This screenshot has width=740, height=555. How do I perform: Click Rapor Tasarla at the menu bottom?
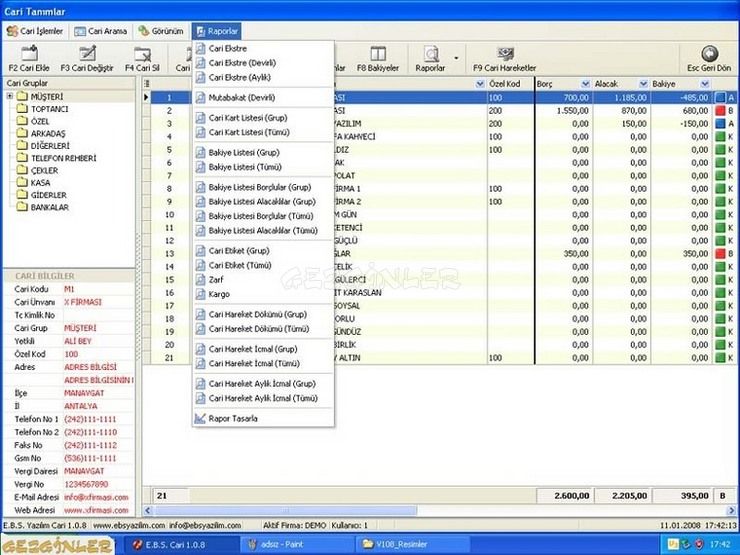click(x=232, y=418)
